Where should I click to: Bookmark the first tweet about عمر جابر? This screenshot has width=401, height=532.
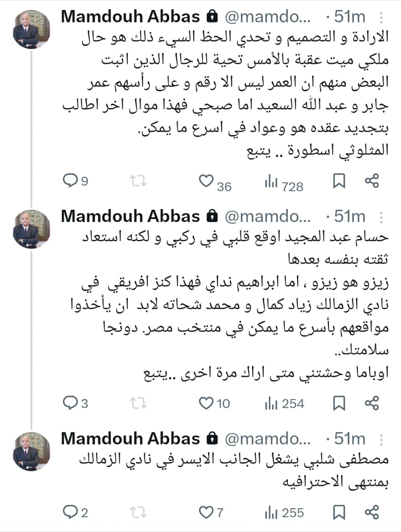click(x=339, y=181)
